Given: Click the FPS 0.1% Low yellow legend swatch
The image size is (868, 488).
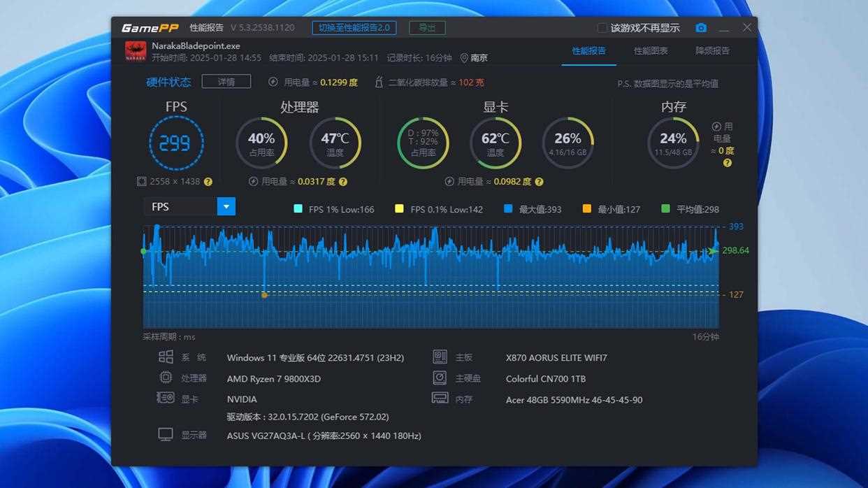Looking at the screenshot, I should 400,209.
